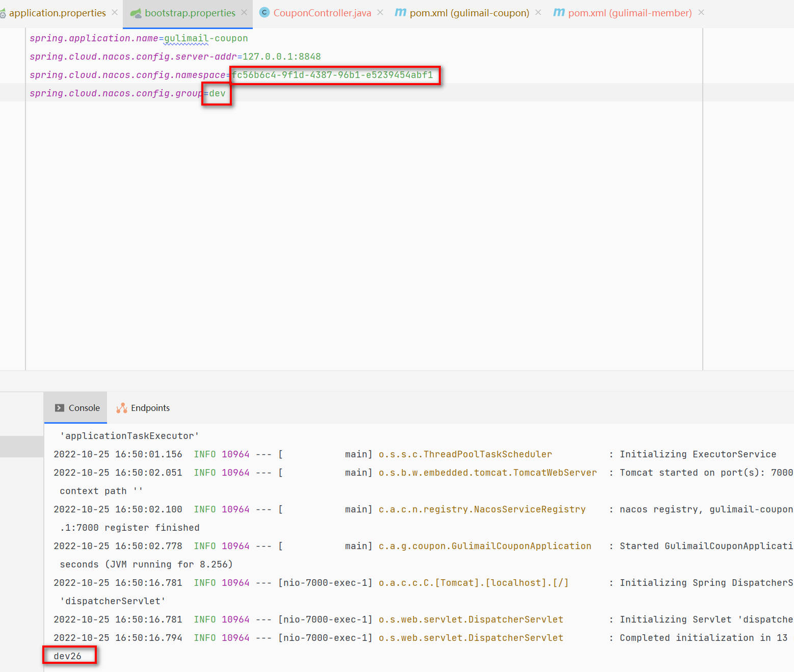Click the [Tomcat].[localhost].[/] logger name
The width and height of the screenshot is (794, 672).
[x=473, y=583]
